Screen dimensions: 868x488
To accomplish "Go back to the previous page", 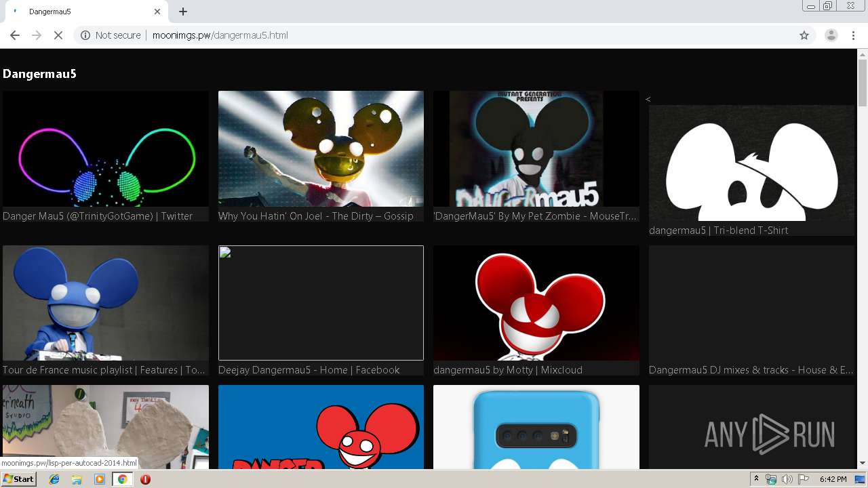I will click(15, 35).
